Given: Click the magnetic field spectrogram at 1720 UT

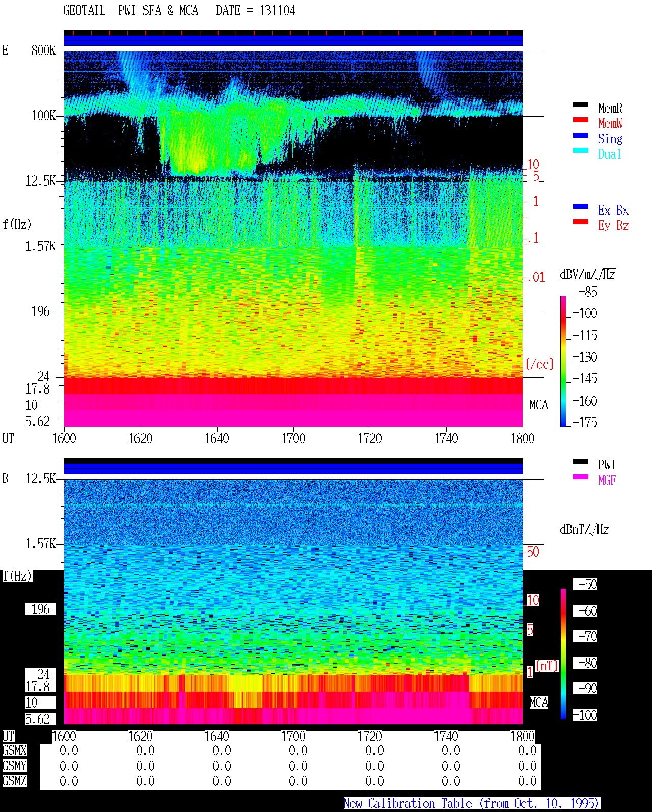Looking at the screenshot, I should click(x=370, y=601).
